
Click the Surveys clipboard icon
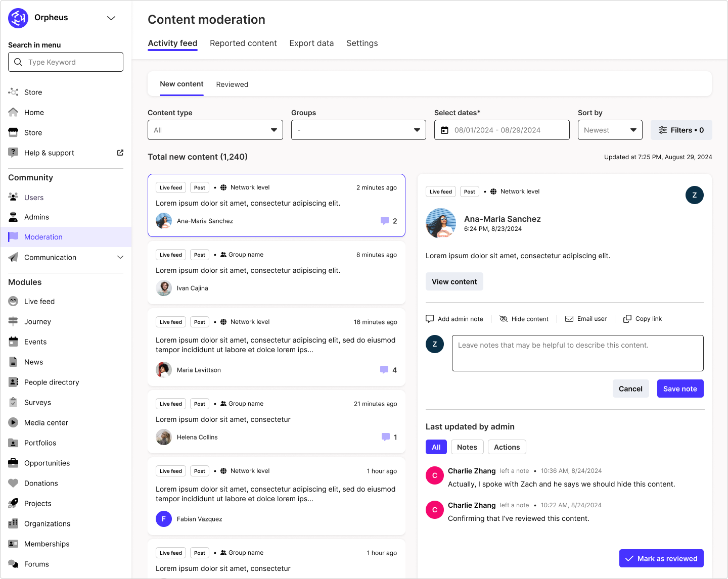[x=13, y=402]
